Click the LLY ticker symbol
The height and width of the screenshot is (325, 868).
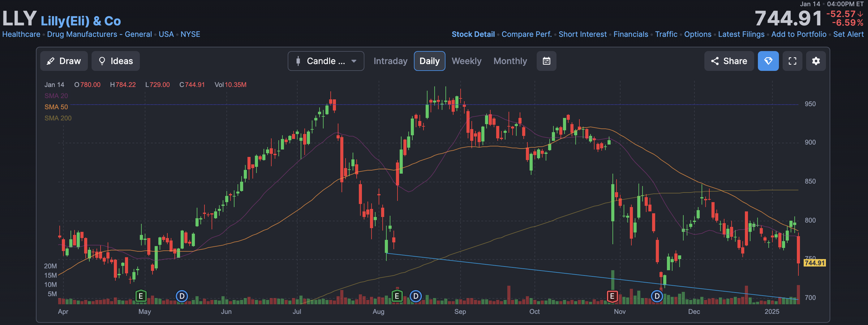19,18
